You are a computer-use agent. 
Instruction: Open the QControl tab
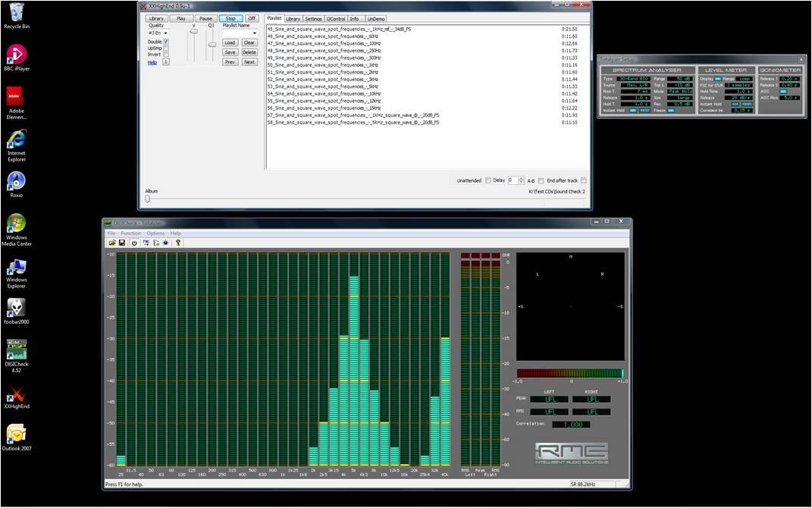pyautogui.click(x=336, y=19)
